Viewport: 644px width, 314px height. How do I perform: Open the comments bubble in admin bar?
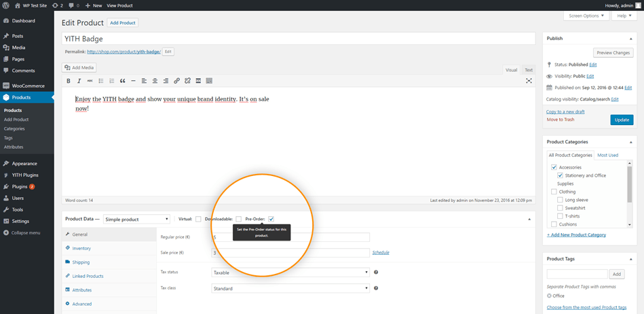[75, 5]
